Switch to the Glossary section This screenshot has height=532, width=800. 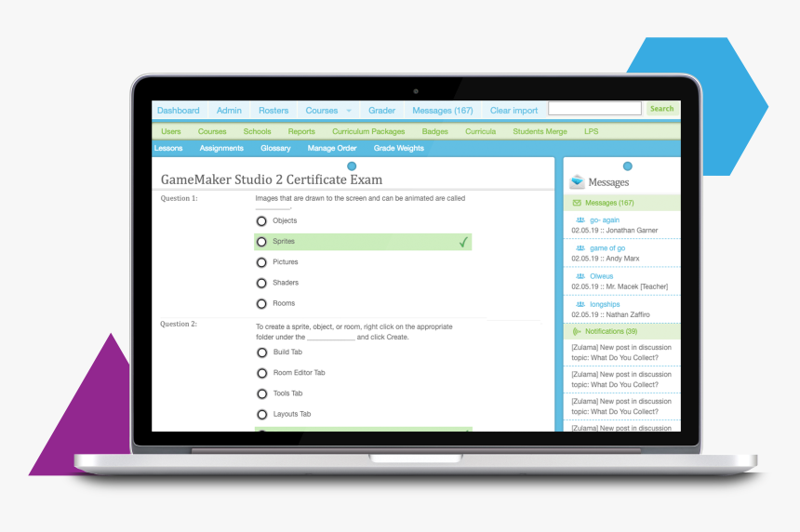[275, 148]
